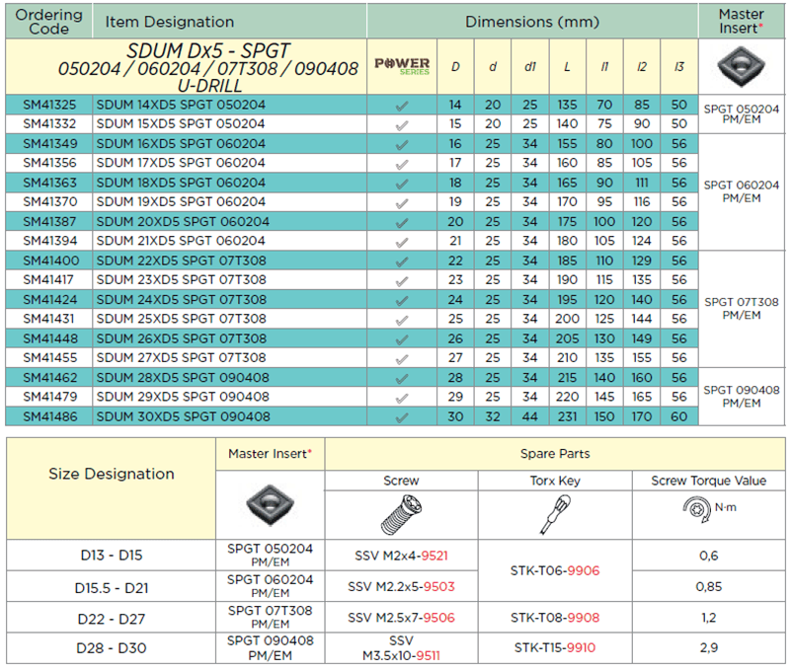Click the checkmark in the SM41332 row
790x672 pixels.
click(x=402, y=125)
